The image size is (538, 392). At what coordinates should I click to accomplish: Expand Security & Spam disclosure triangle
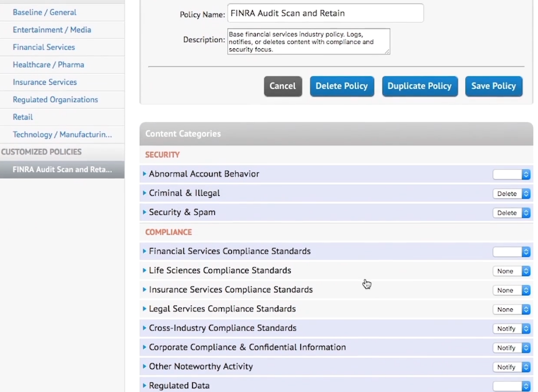coord(145,212)
